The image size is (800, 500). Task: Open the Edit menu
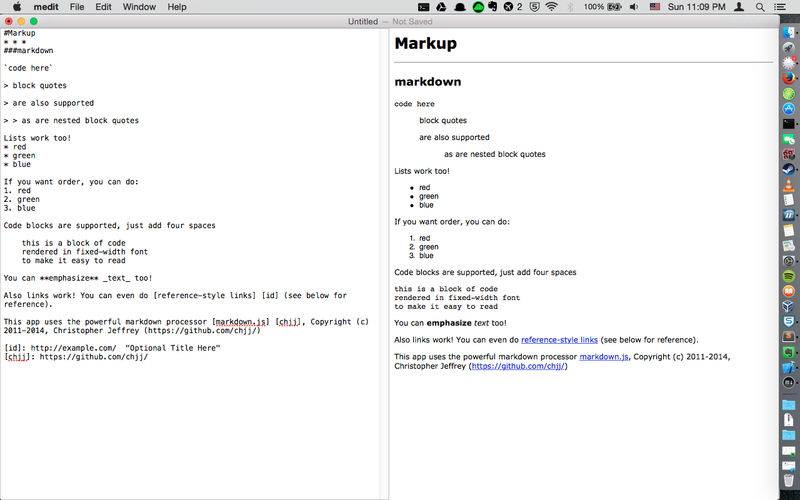coord(103,7)
